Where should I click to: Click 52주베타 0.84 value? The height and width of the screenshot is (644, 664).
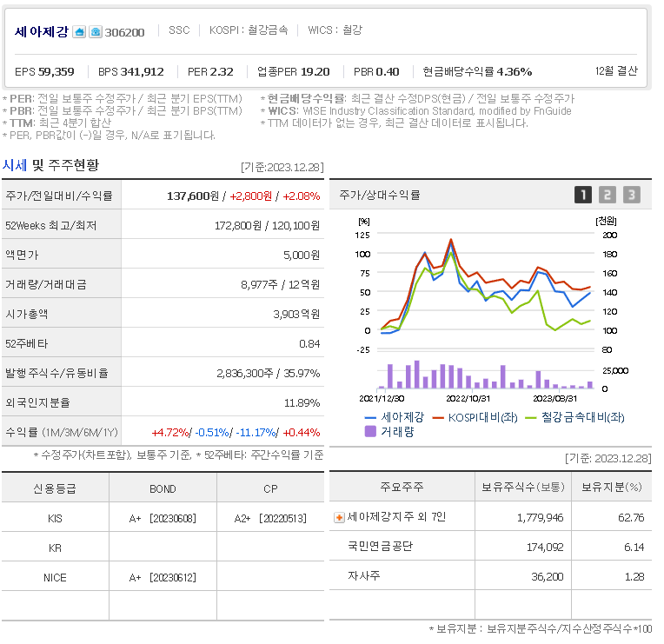point(309,344)
